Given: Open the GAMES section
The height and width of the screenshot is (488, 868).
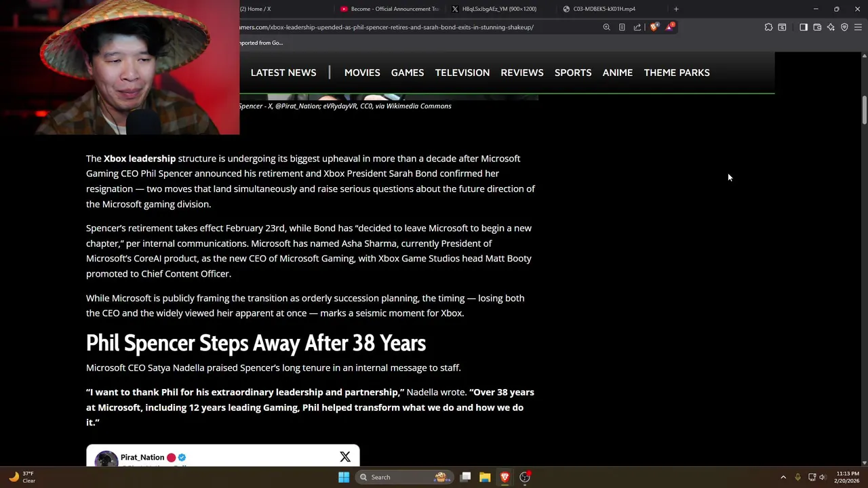Looking at the screenshot, I should [x=408, y=73].
